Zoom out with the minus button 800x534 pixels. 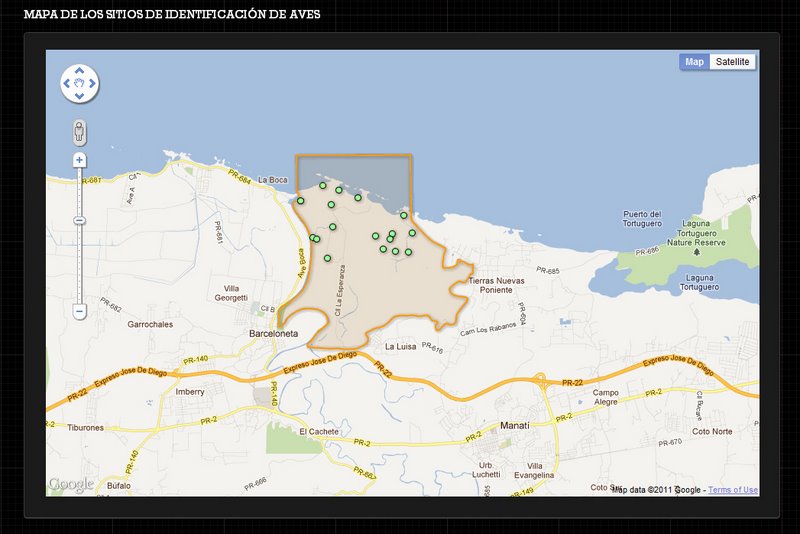[80, 311]
